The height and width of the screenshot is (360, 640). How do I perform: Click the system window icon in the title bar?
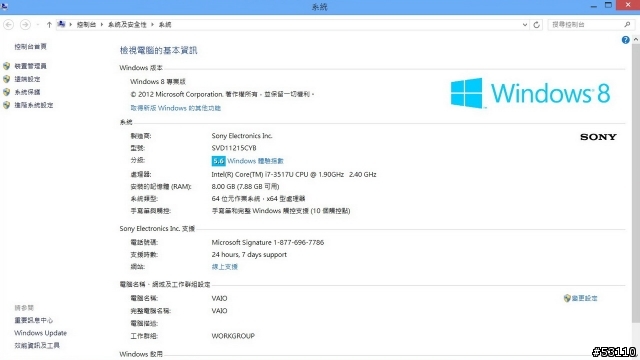[4, 6]
